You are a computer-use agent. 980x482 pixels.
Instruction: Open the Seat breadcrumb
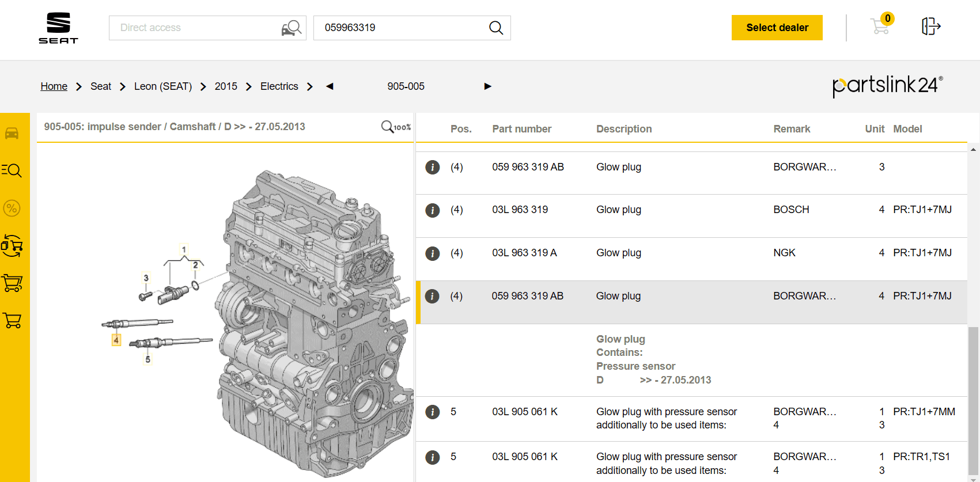click(x=101, y=86)
